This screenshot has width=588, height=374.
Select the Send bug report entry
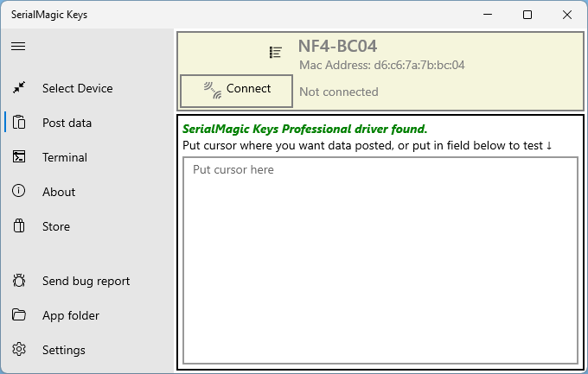coord(86,281)
